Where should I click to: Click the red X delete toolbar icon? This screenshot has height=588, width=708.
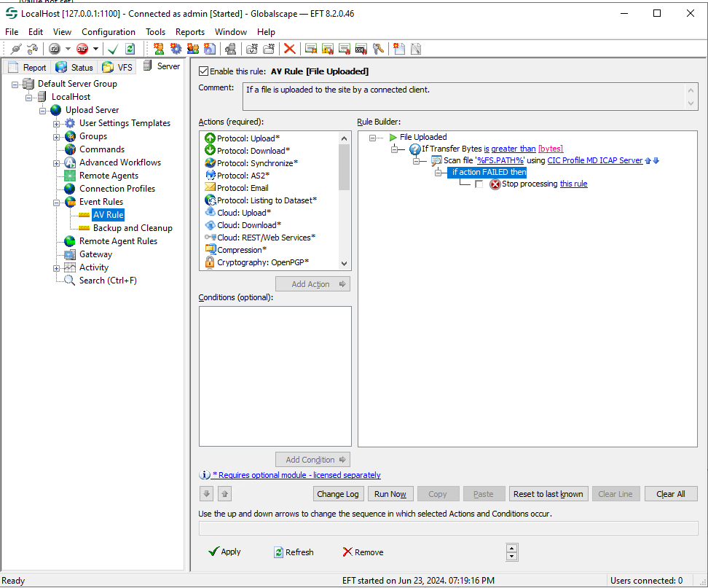pyautogui.click(x=290, y=49)
